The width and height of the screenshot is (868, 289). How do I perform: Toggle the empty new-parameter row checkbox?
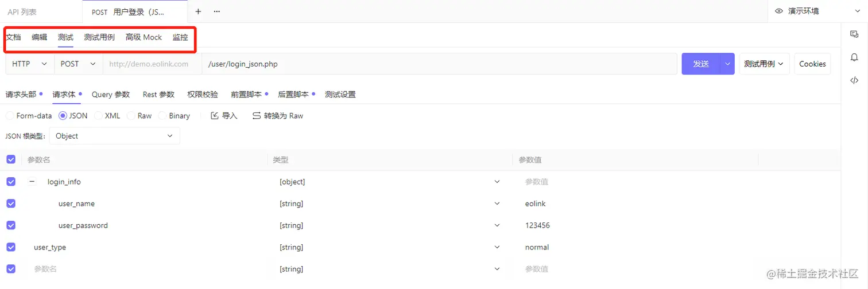click(11, 269)
